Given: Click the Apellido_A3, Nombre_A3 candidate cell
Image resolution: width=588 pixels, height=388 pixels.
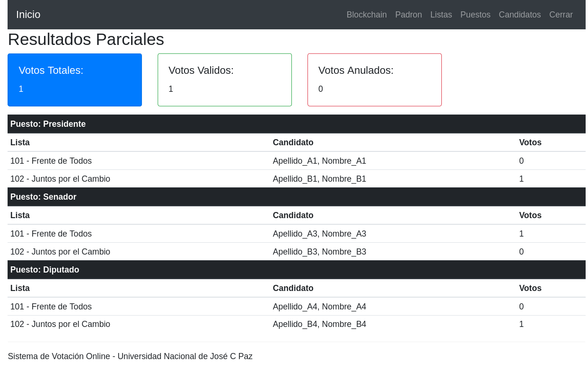Looking at the screenshot, I should (319, 234).
